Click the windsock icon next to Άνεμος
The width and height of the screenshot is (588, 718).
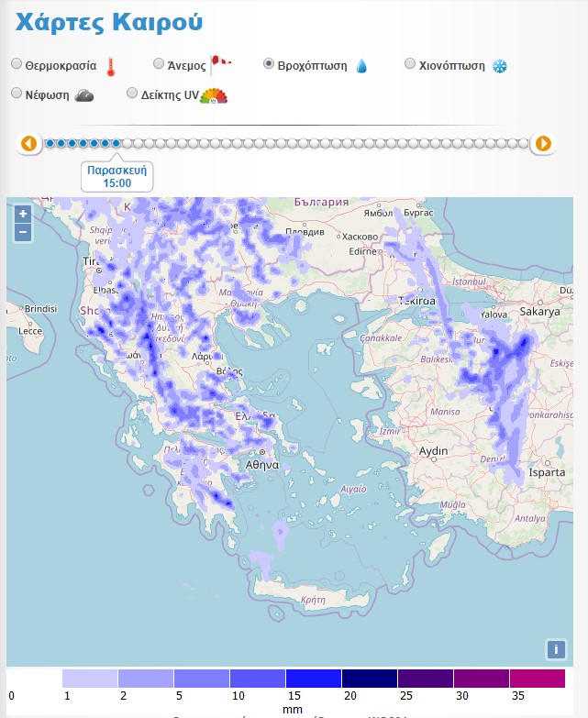click(220, 64)
